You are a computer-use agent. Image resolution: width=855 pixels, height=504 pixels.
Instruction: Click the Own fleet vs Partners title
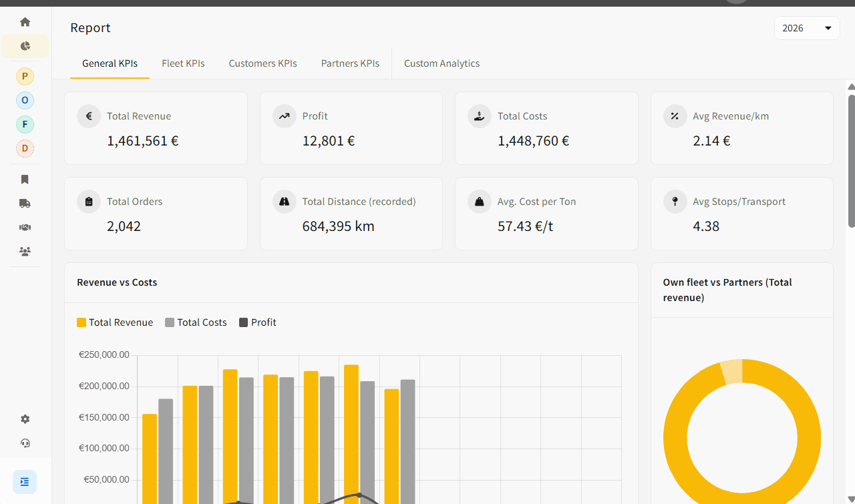point(727,290)
